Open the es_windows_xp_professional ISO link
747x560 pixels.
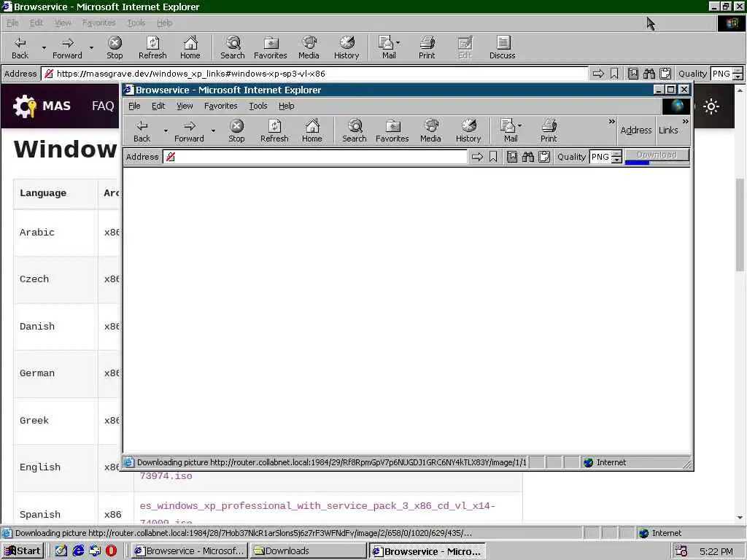pos(317,513)
